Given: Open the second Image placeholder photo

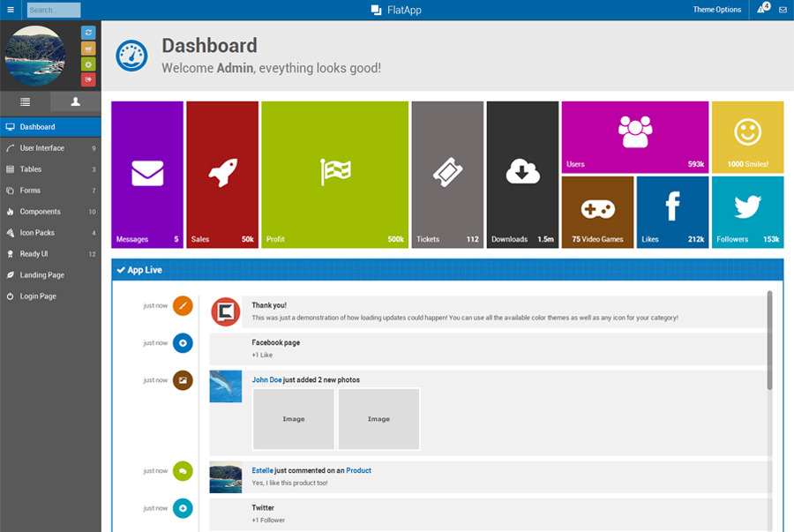Looking at the screenshot, I should point(378,419).
